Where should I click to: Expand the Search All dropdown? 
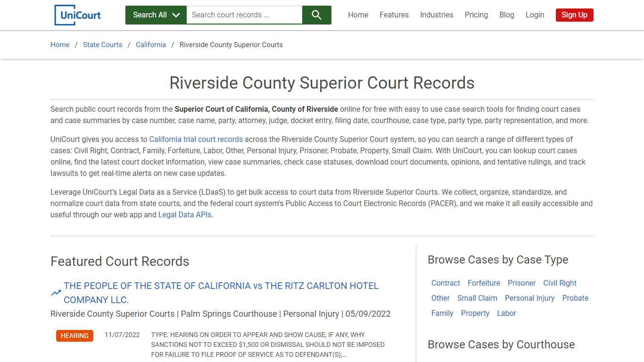tap(156, 15)
